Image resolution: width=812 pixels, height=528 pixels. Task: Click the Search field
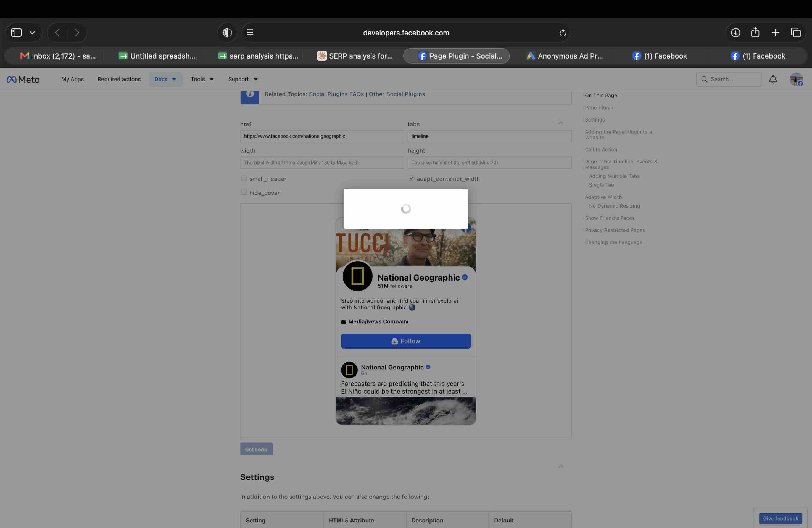(729, 79)
